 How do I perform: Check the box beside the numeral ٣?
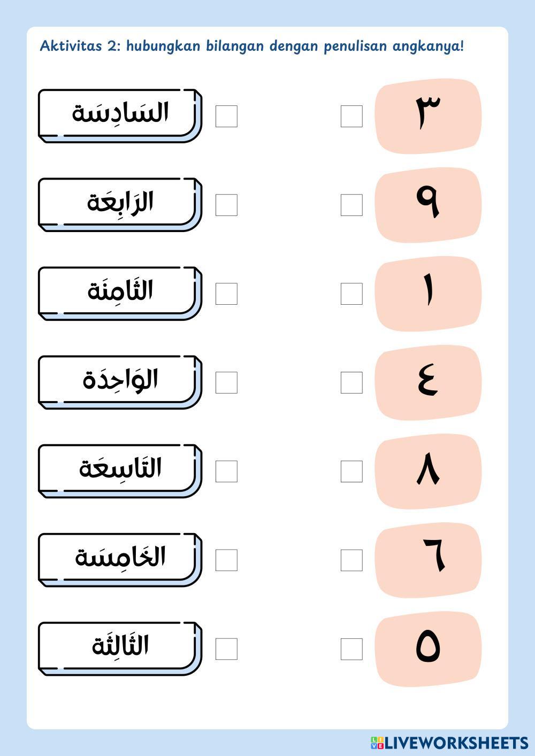click(351, 116)
